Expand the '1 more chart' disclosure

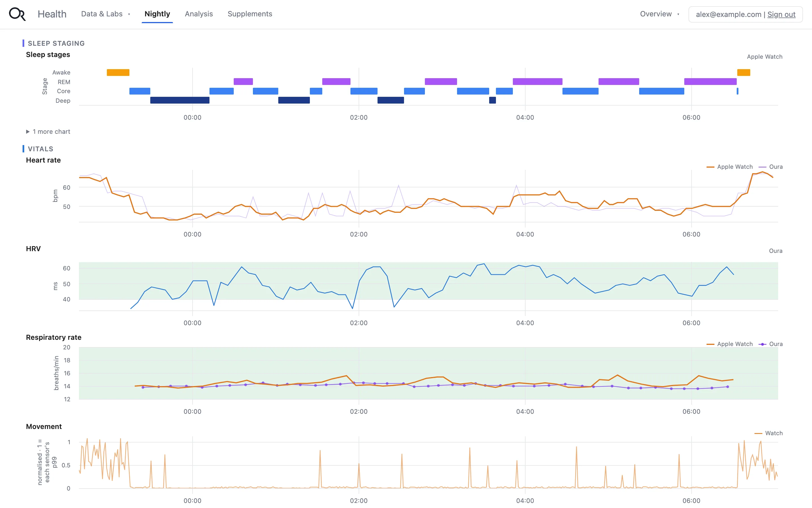[x=48, y=132]
